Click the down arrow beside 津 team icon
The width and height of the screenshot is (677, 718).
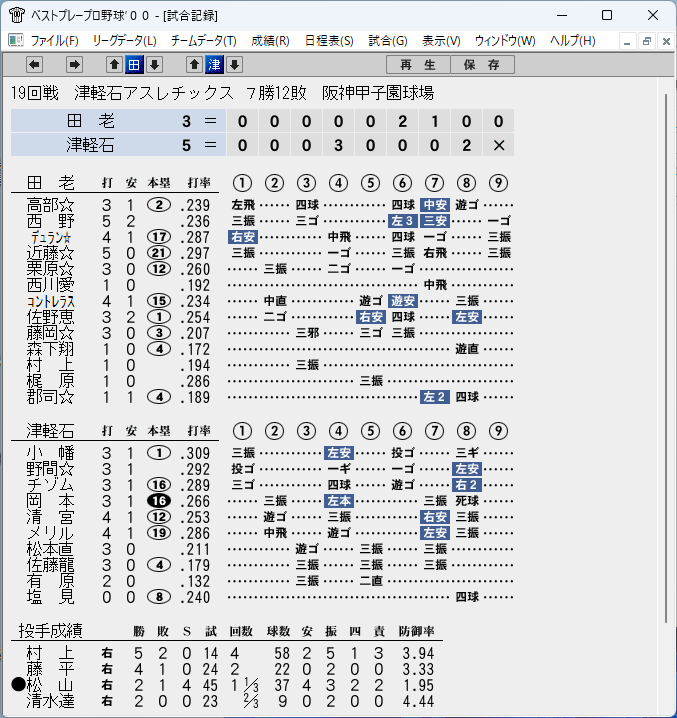click(235, 65)
